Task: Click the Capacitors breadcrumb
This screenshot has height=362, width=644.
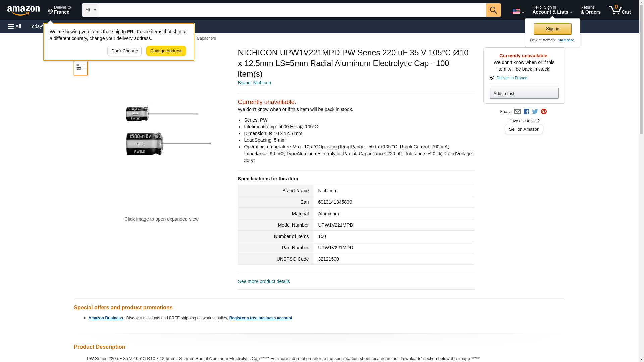Action: pos(206,38)
